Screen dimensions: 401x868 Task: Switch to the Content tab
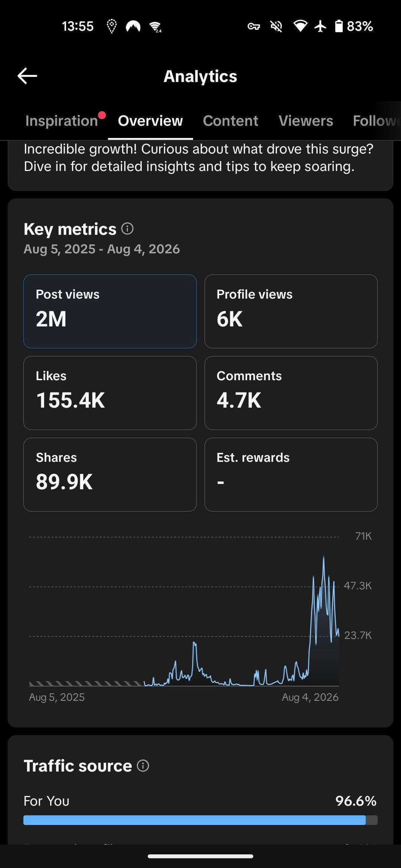point(231,121)
